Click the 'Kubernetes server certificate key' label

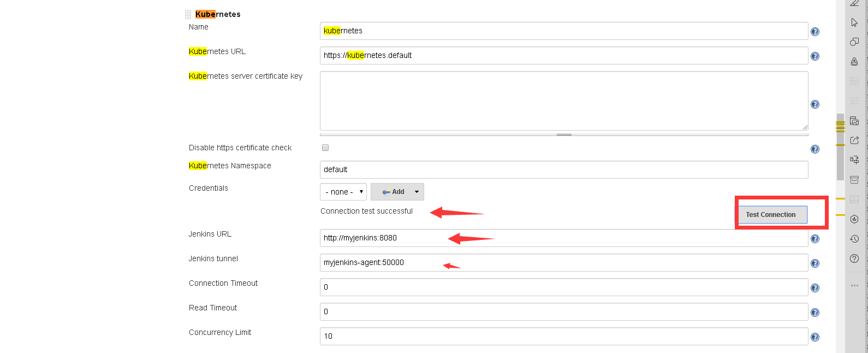(x=246, y=76)
